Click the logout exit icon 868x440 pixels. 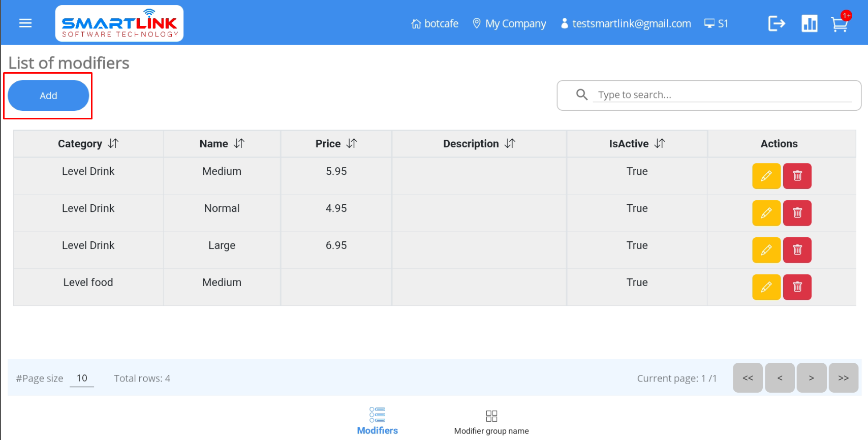coord(776,23)
